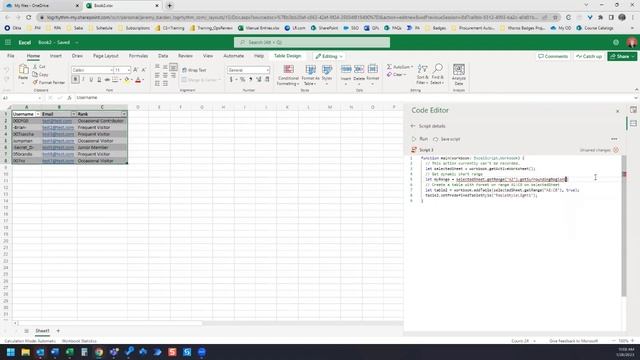The image size is (640, 360).
Task: Click the Wrap Text button
Action: (194, 70)
